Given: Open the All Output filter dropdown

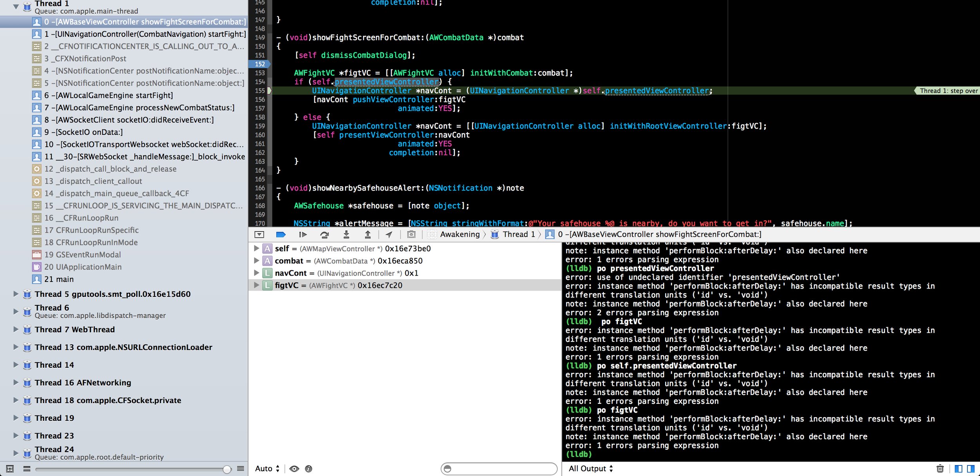Looking at the screenshot, I should [x=590, y=468].
